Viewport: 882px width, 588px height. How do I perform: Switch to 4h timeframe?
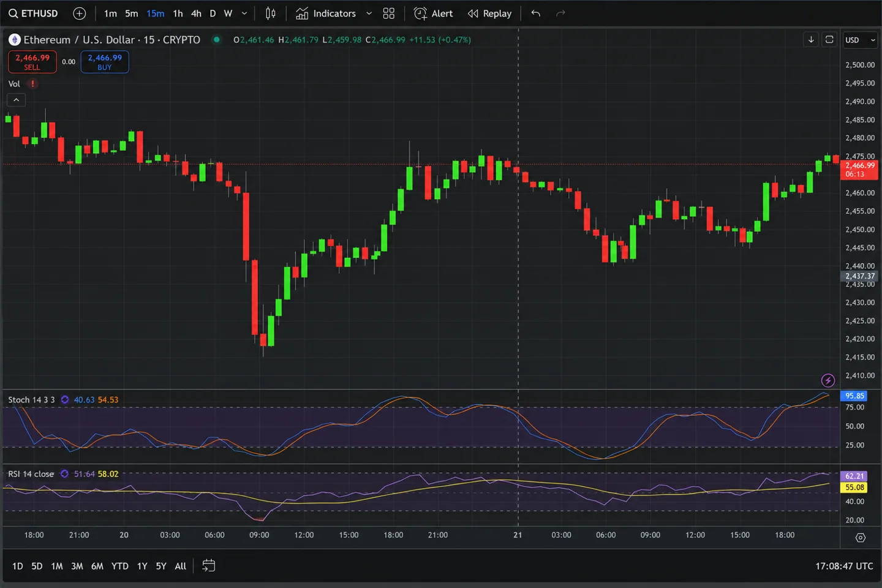click(x=196, y=13)
